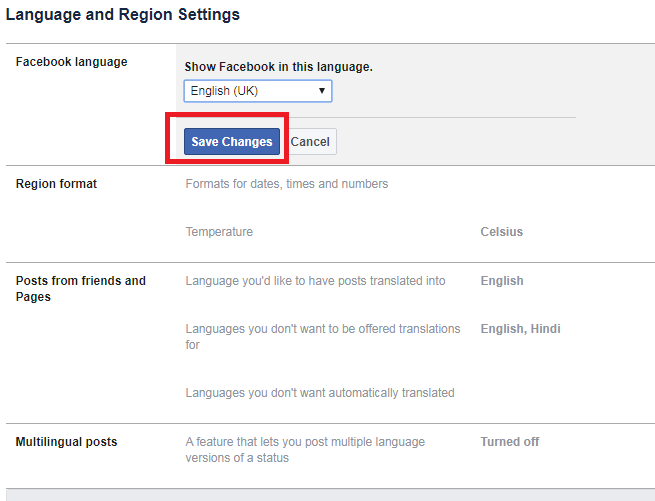Image resolution: width=655 pixels, height=501 pixels.
Task: Expand the Multilingual posts section
Action: point(66,442)
